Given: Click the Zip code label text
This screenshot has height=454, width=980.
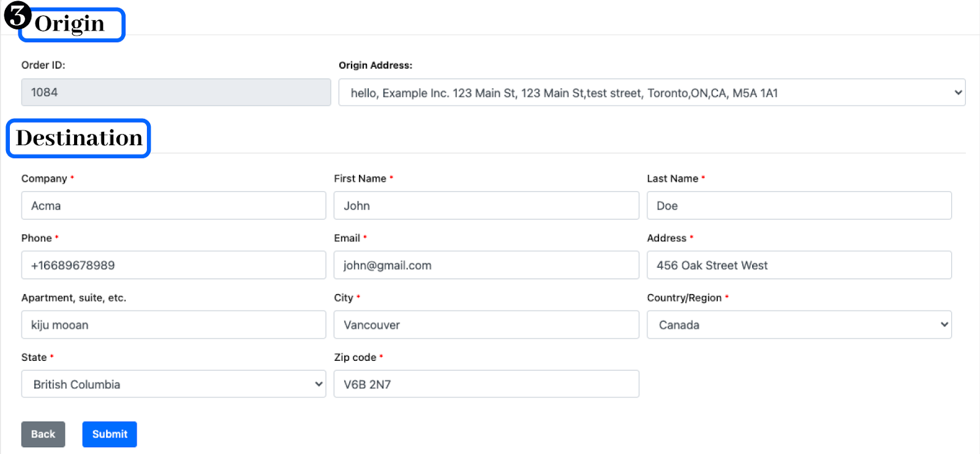Looking at the screenshot, I should click(x=355, y=357).
